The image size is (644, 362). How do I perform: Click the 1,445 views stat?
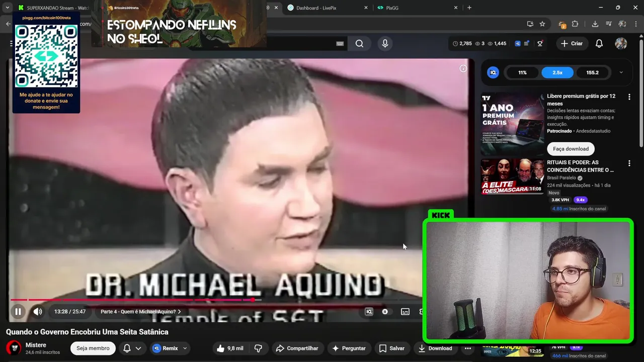click(497, 44)
